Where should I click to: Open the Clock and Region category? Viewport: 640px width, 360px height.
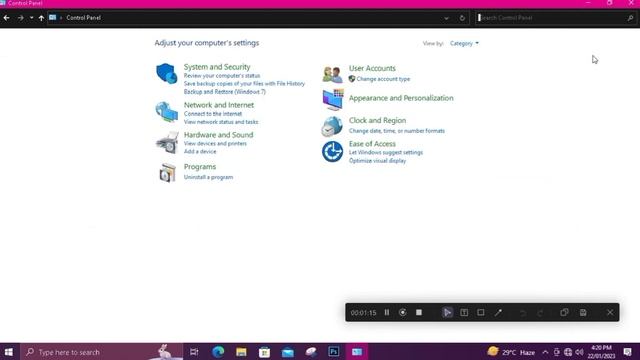click(x=377, y=120)
